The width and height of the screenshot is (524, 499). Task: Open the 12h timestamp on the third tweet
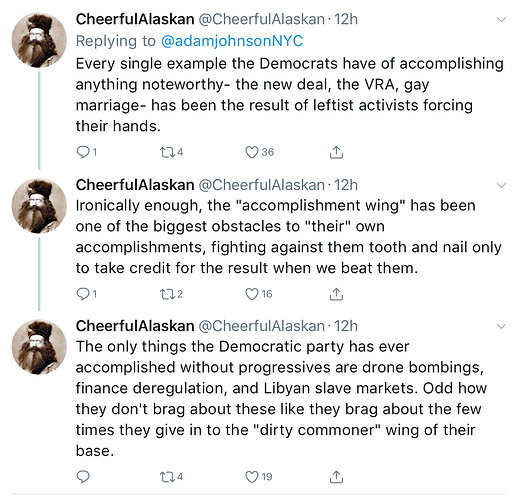point(346,326)
